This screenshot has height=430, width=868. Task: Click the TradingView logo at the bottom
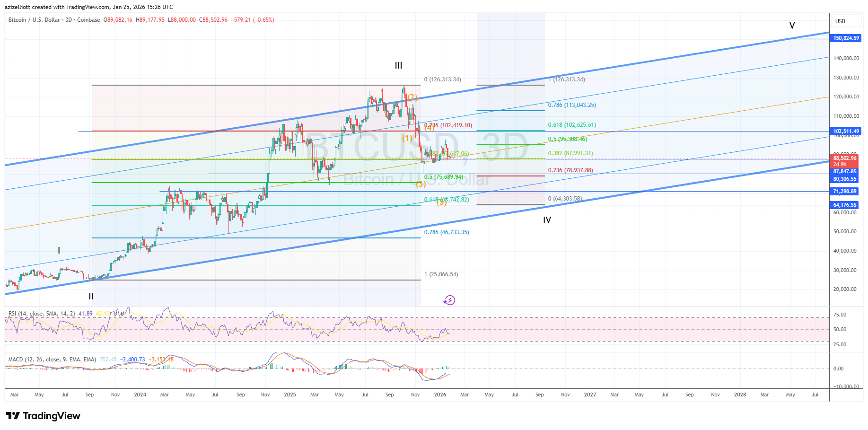tap(43, 416)
